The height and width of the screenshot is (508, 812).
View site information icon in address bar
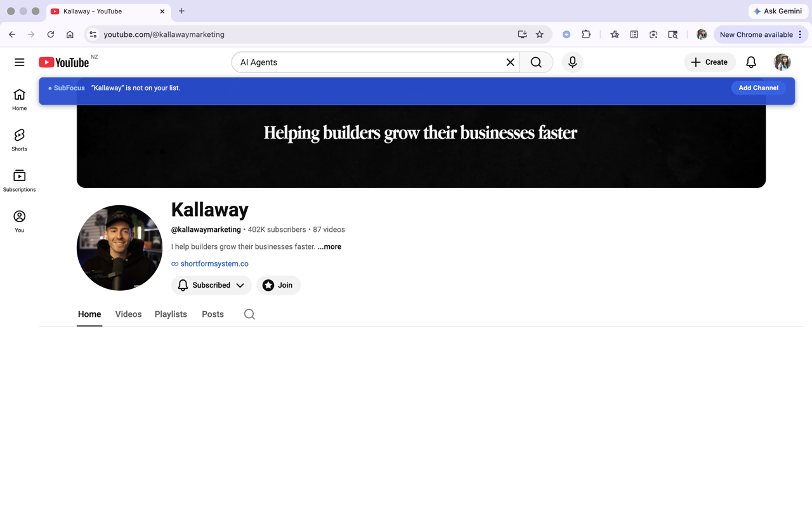(x=93, y=34)
